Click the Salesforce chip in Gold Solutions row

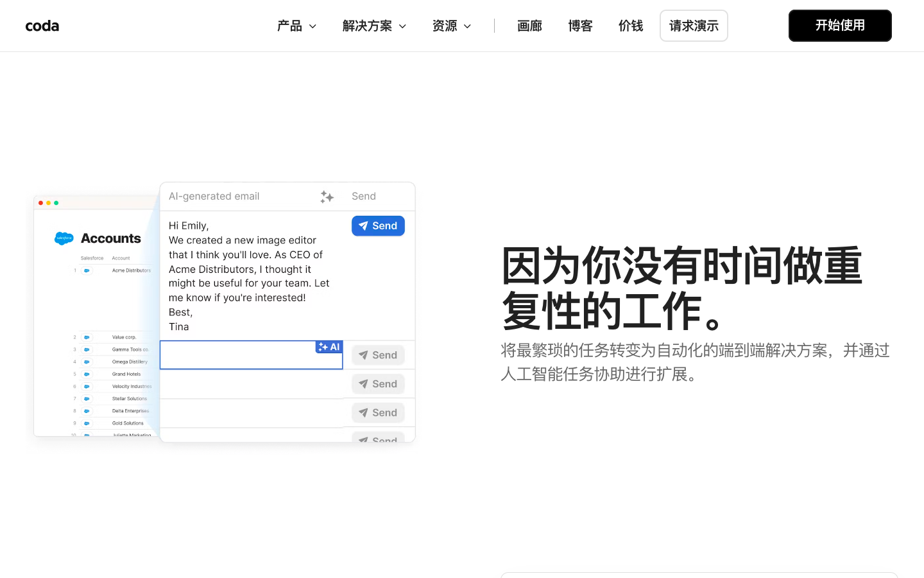click(x=87, y=423)
